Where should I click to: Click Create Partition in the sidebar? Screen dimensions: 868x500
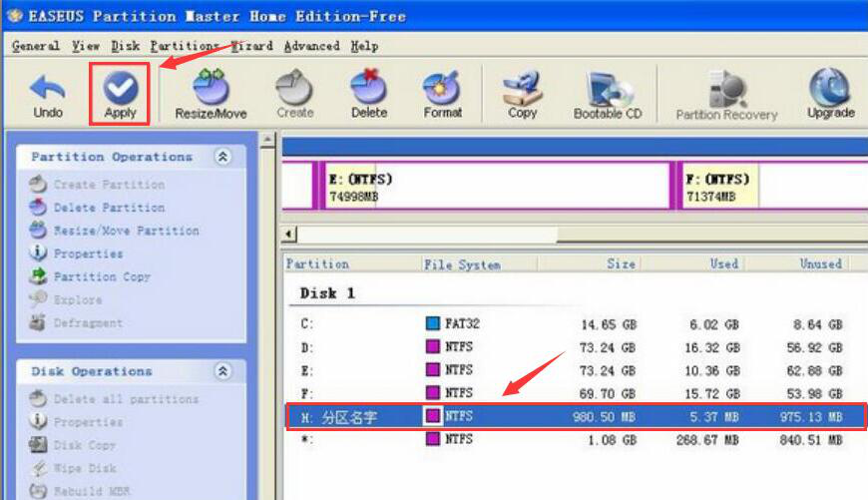pos(98,185)
